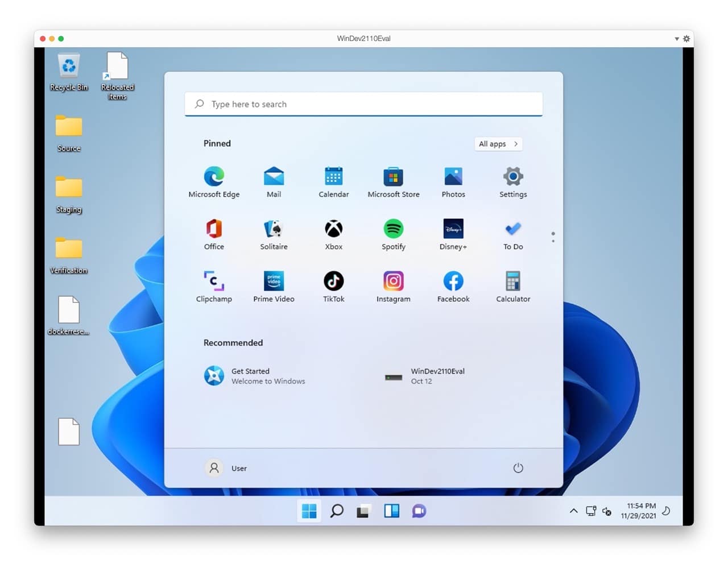Image resolution: width=728 pixels, height=564 pixels.
Task: Open Microsoft Store
Action: point(394,182)
